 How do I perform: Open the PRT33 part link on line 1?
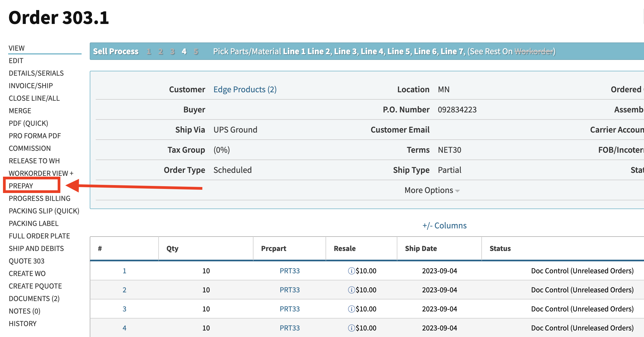289,271
